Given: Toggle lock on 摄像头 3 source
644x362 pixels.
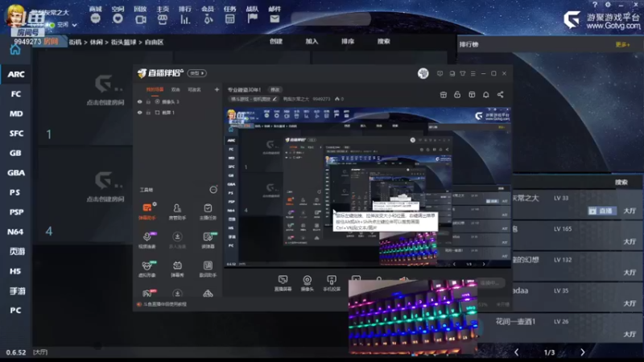Looking at the screenshot, I should 148,102.
